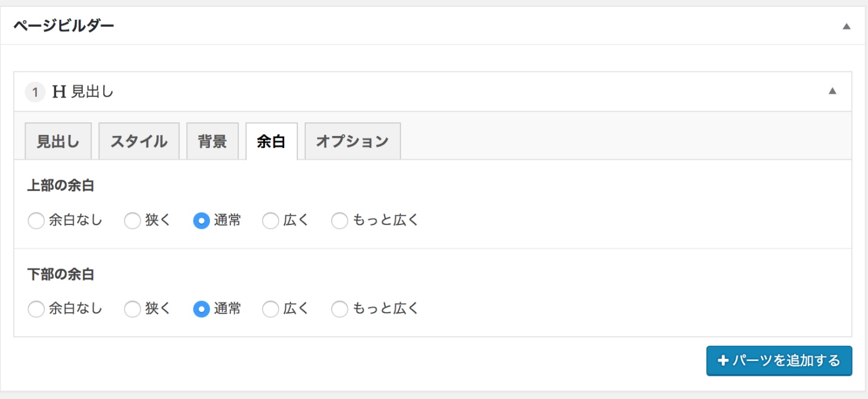Image resolution: width=868 pixels, height=399 pixels.
Task: Select 通常 for 下部の余白
Action: pos(201,309)
